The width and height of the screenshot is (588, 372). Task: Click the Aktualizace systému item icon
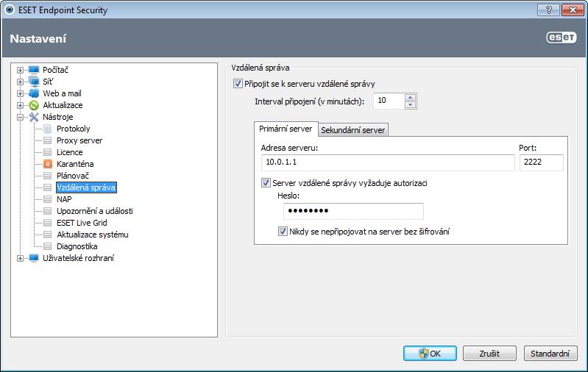[47, 235]
